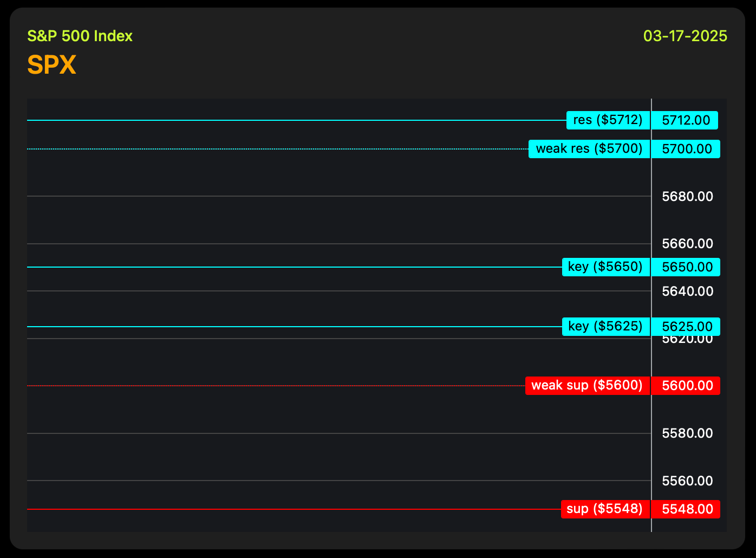Click the 5650.00 price axis tag

click(x=686, y=267)
